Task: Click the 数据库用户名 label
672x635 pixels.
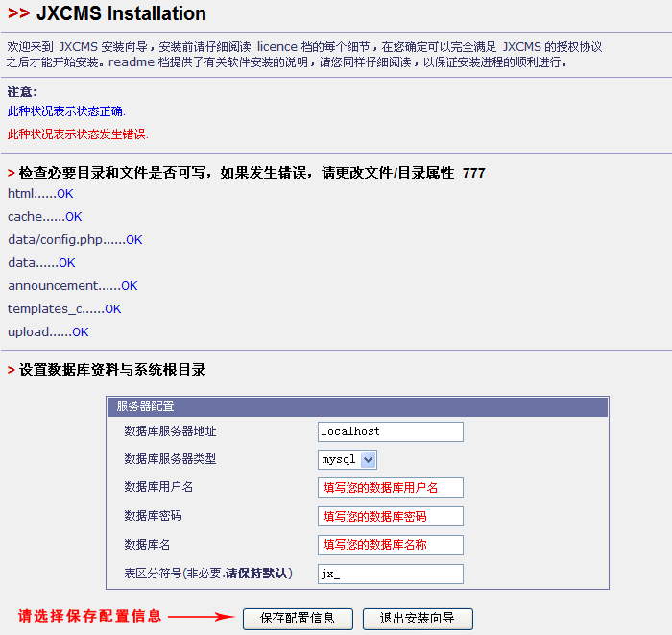Action: click(x=158, y=487)
